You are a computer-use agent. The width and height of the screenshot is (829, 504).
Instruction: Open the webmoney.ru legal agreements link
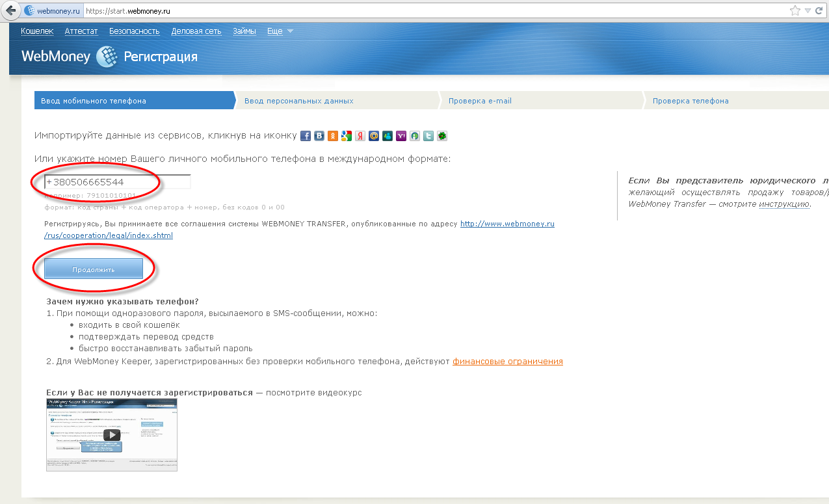coord(300,230)
